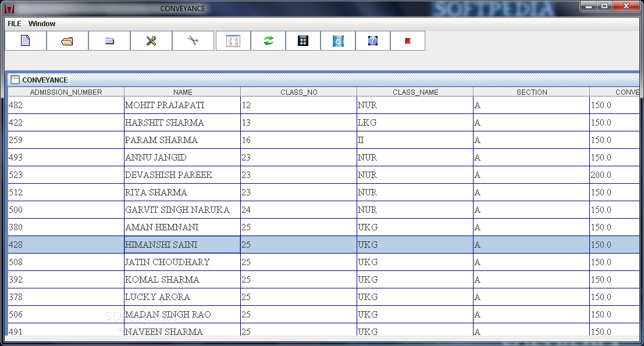Select the DEVASHISH PAREEK row's 200.0 conveyance cell

coord(614,175)
